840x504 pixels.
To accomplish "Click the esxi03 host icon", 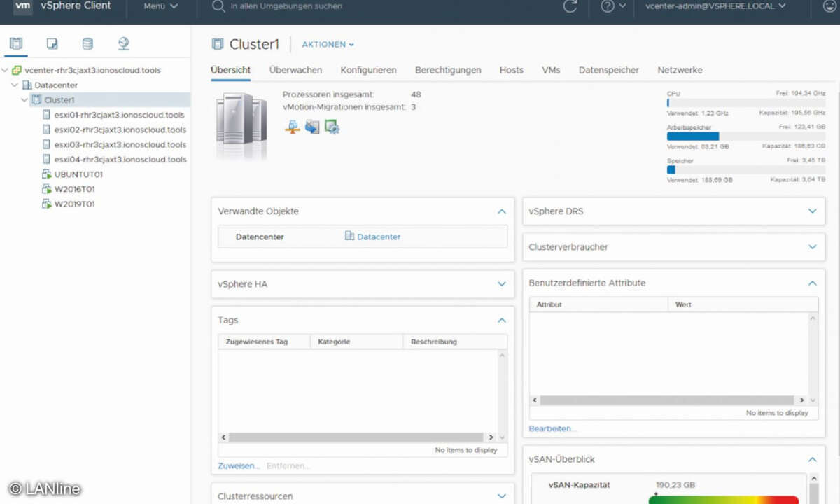I will [48, 144].
